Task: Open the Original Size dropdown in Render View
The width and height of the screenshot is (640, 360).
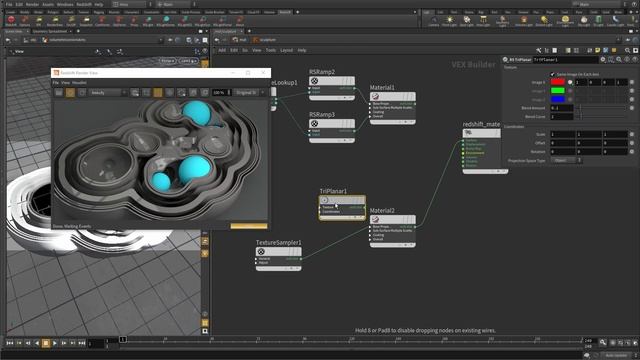Action: click(250, 93)
